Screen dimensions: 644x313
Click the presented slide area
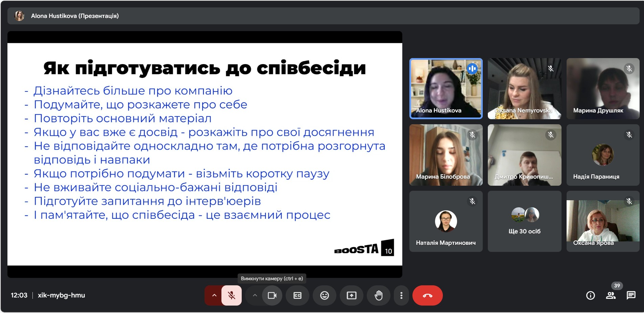coord(205,154)
